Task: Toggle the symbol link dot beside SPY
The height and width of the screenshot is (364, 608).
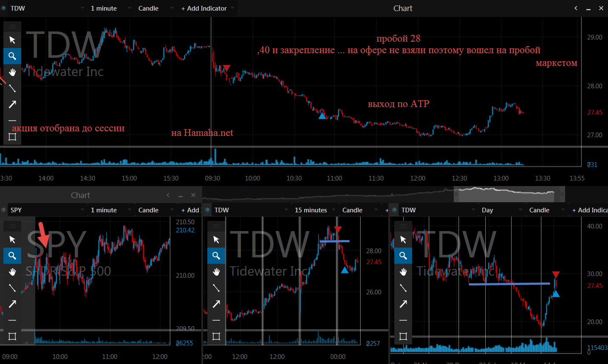Action: coord(3,210)
